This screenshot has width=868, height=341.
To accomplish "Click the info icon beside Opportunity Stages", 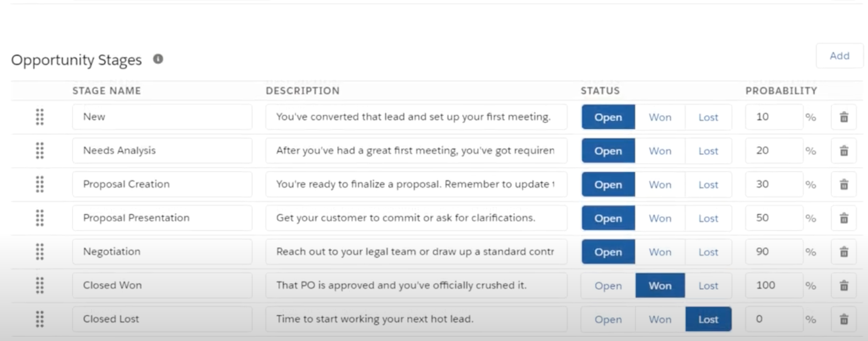I will tap(158, 59).
